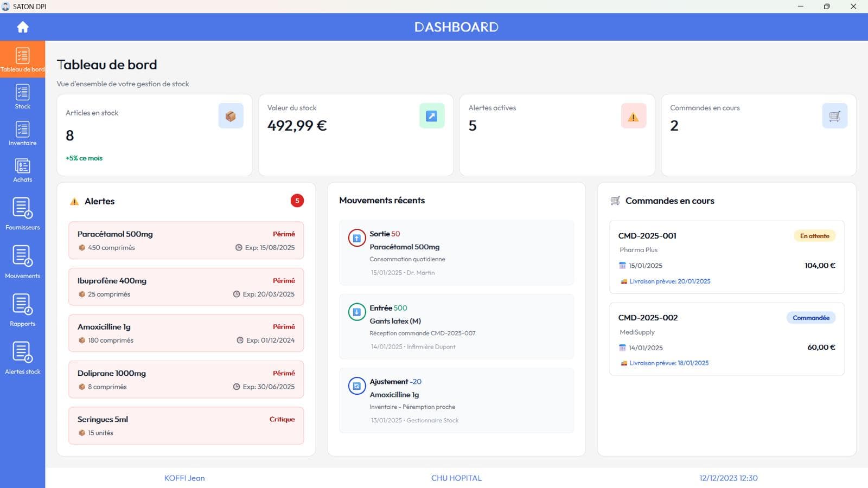Click the date 12/12/2023 12:30 in footer
The height and width of the screenshot is (488, 868).
pyautogui.click(x=729, y=478)
